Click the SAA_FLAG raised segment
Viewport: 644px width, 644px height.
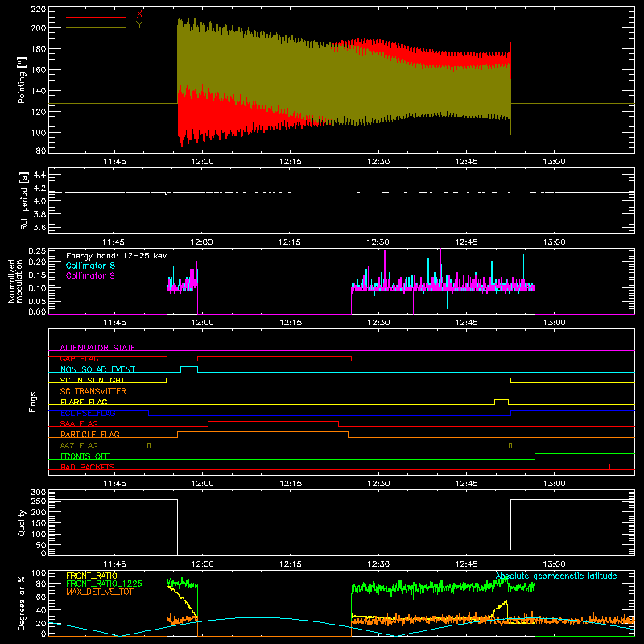click(273, 422)
